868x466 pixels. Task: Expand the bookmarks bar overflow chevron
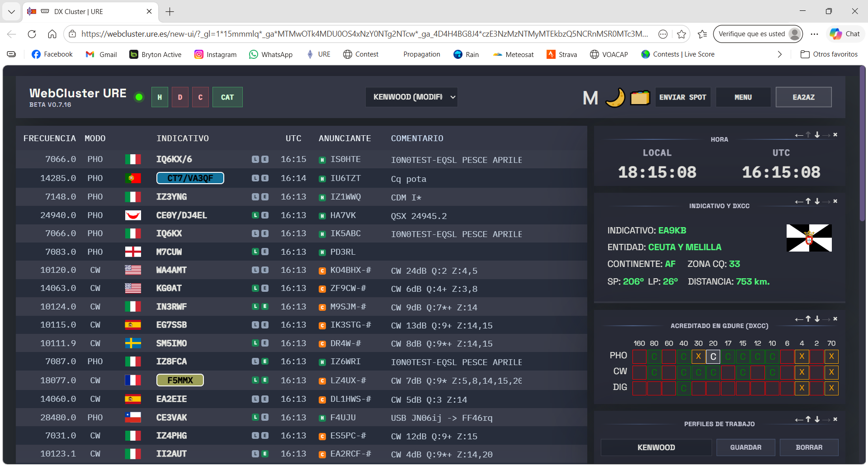779,54
